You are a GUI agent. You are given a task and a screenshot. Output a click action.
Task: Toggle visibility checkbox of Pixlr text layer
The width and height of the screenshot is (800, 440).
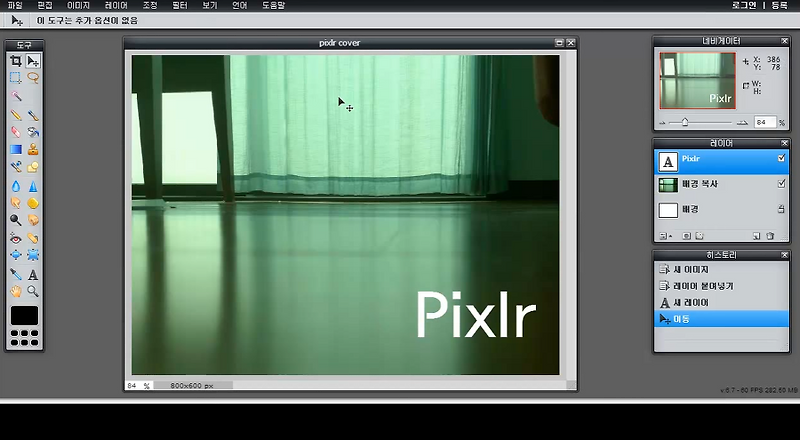[x=781, y=158]
